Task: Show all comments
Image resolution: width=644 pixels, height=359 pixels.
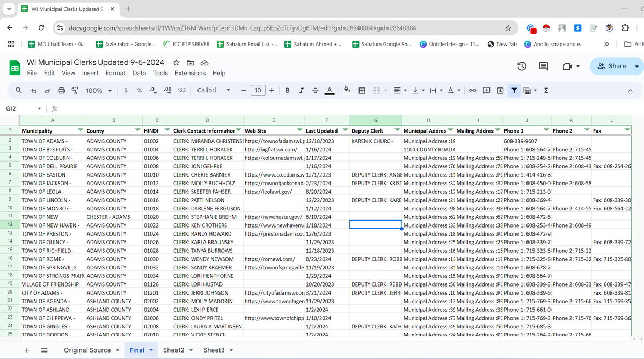Action: click(543, 66)
